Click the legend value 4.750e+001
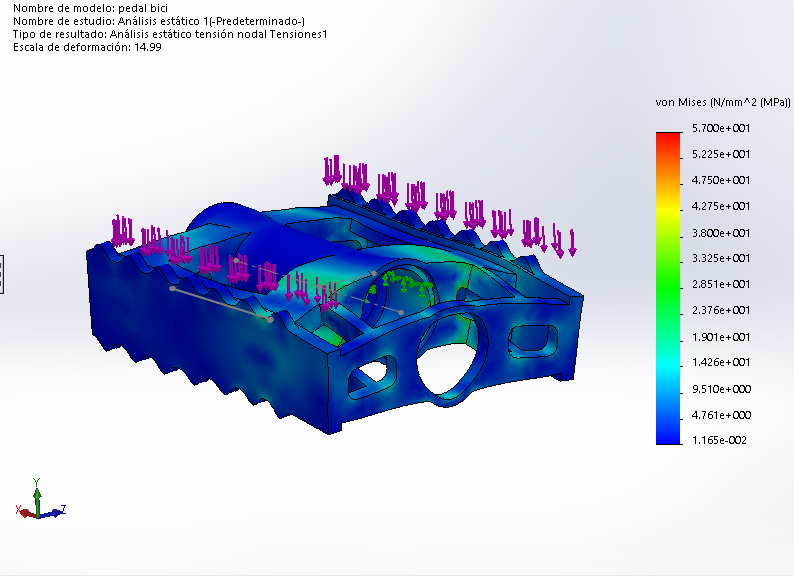 [721, 180]
